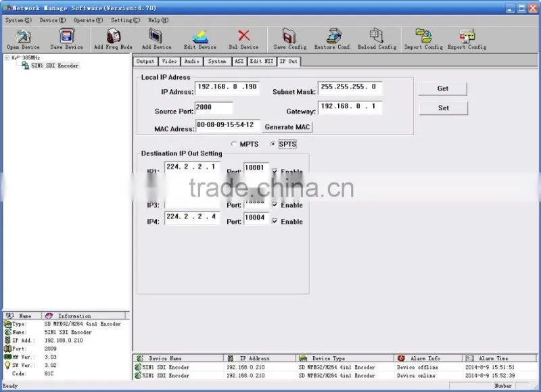Click the Restore Conf toolbar icon
The width and height of the screenshot is (541, 392).
[x=333, y=36]
